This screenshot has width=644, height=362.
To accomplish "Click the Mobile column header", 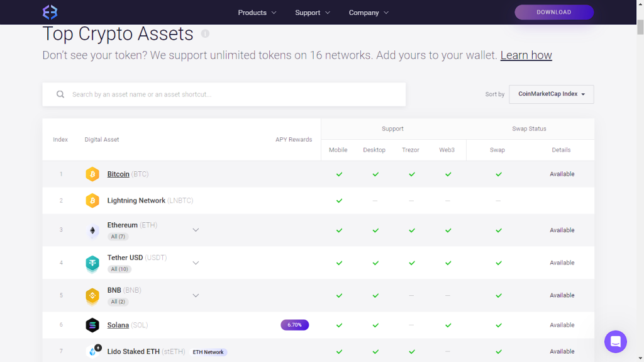I will (338, 150).
